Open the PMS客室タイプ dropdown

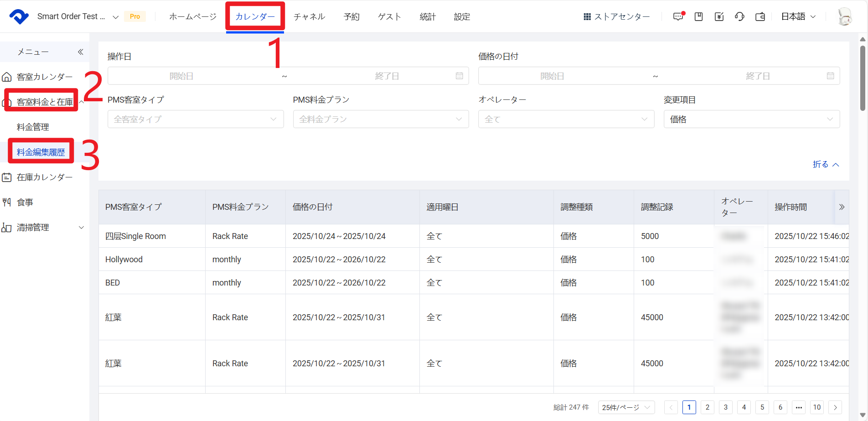tap(196, 119)
